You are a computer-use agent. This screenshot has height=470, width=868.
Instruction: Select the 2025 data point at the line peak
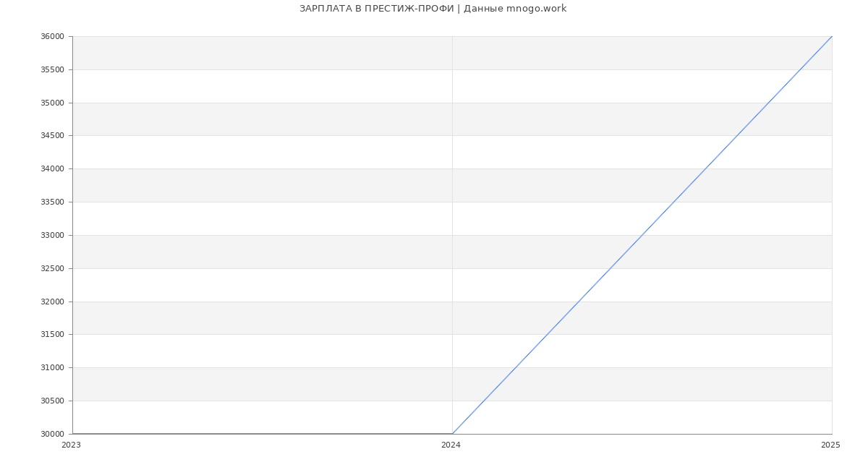832,36
